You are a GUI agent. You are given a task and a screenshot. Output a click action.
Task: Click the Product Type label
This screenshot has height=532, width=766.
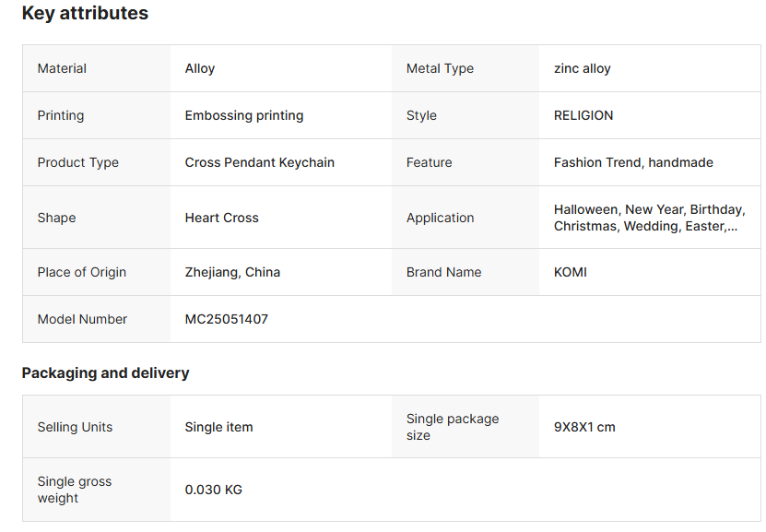(x=78, y=162)
